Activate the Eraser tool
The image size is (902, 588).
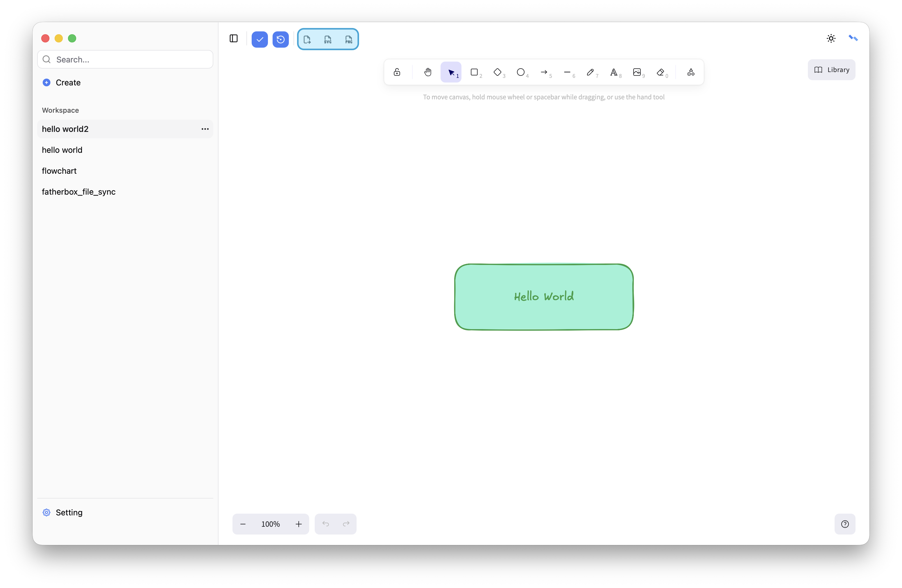tap(660, 72)
